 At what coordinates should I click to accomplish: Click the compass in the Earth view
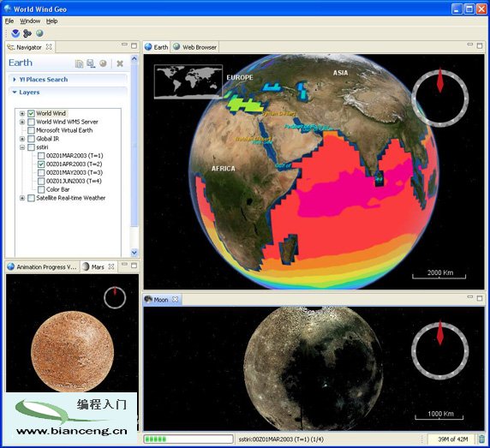440,98
